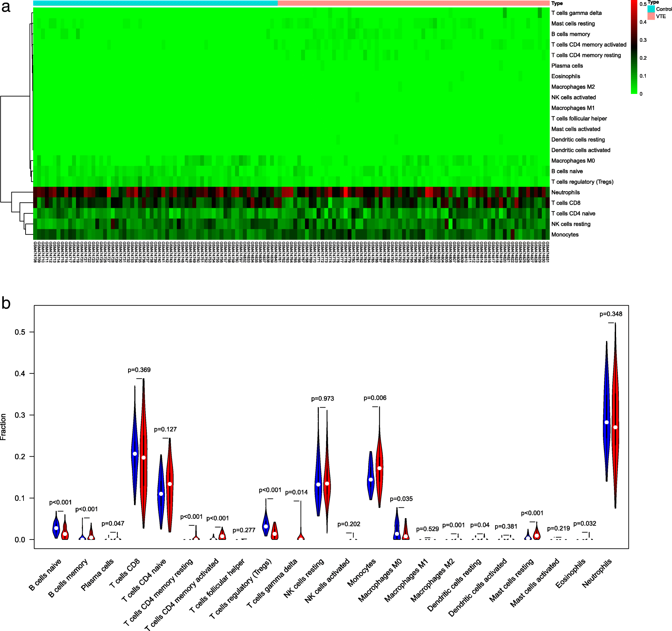Image resolution: width=672 pixels, height=631 pixels.
Task: Click violin plot x-axis label 'T cells CD8'
Action: (x=125, y=573)
